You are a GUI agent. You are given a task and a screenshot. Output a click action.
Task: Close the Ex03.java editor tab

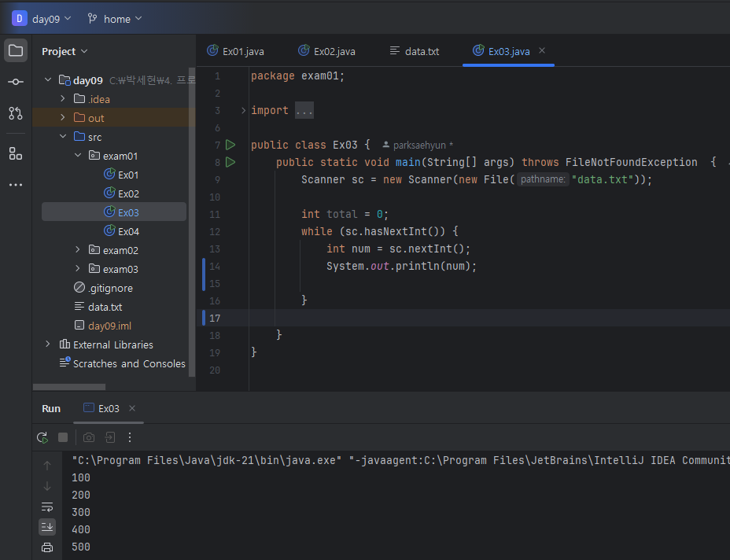coord(542,50)
